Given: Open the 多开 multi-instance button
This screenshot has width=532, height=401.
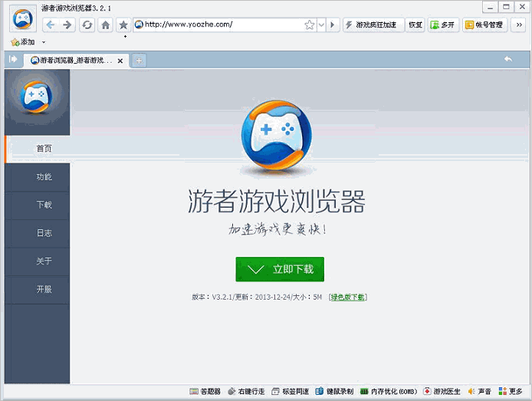Looking at the screenshot, I should tap(443, 25).
